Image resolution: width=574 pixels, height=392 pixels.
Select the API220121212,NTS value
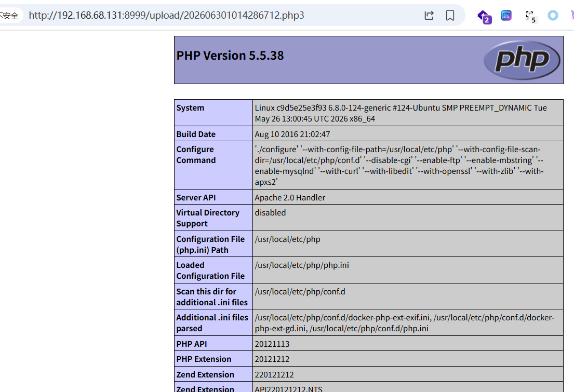[288, 388]
